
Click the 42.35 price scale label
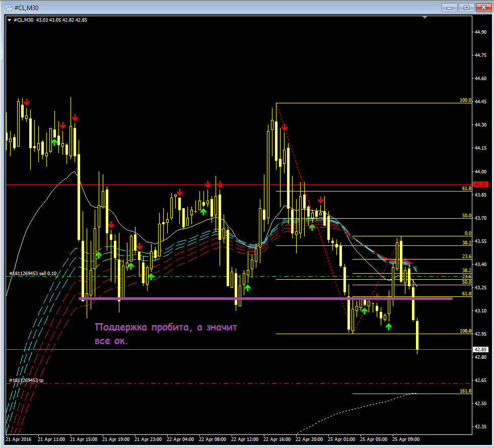[x=480, y=426]
